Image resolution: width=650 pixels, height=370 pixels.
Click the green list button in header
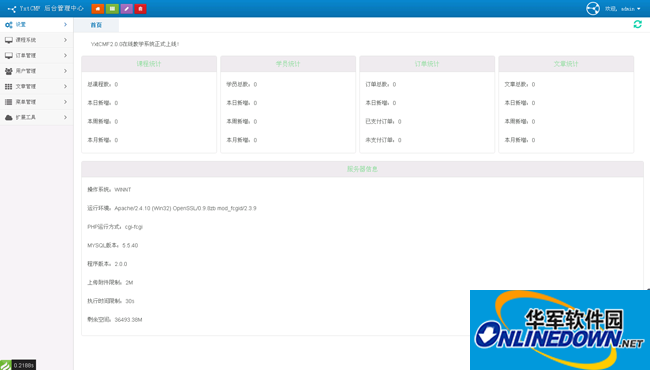(x=112, y=8)
